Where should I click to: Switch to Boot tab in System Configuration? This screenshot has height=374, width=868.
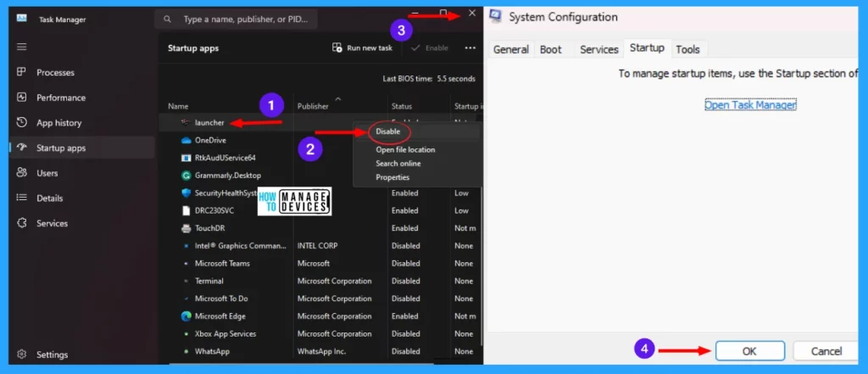click(551, 49)
